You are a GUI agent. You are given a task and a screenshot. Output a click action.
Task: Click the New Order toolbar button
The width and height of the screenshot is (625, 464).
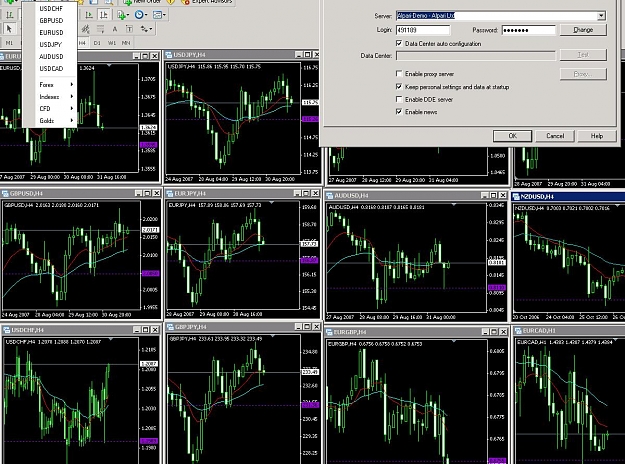(x=141, y=2)
